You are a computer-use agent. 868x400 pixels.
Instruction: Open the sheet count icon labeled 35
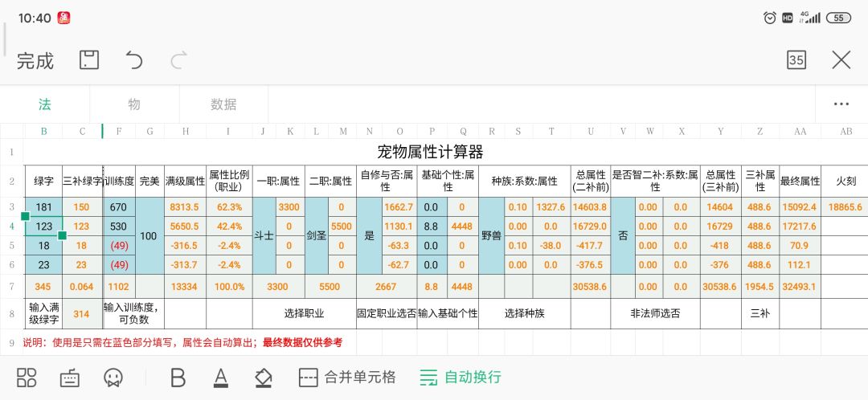pos(796,59)
